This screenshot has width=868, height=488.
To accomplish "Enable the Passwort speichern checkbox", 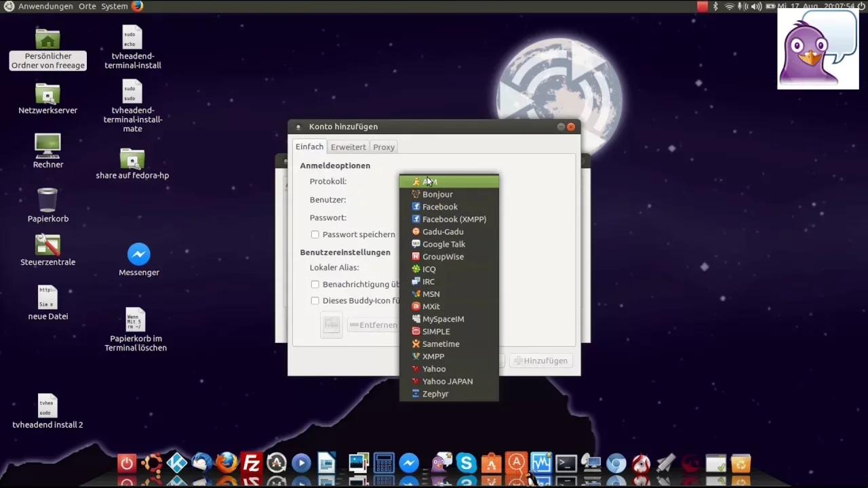I will [x=315, y=234].
